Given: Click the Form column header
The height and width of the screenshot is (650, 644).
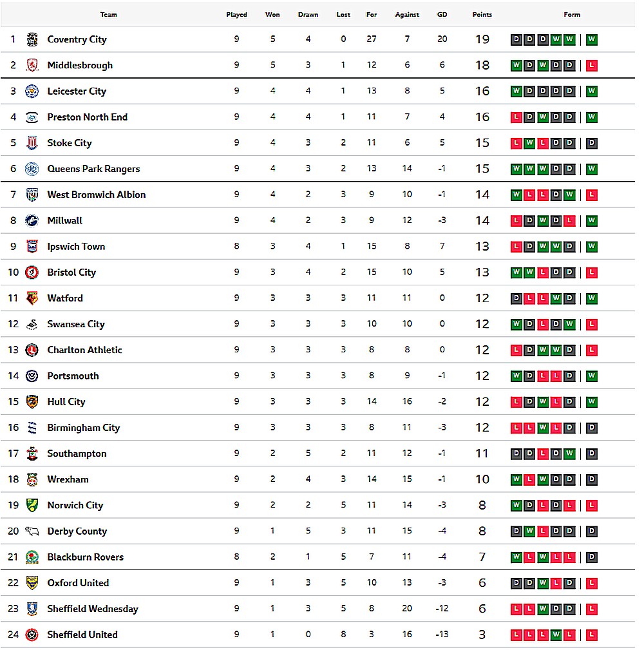Looking at the screenshot, I should [571, 14].
